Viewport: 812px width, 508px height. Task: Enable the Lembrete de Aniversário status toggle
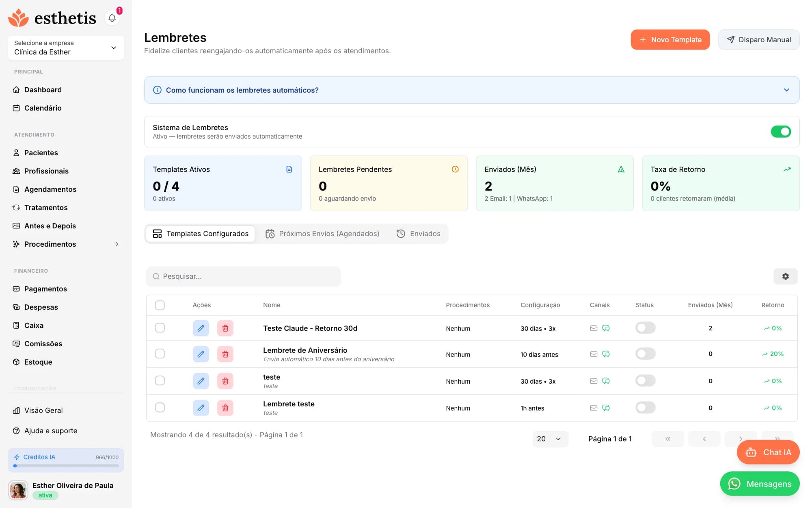[645, 354]
